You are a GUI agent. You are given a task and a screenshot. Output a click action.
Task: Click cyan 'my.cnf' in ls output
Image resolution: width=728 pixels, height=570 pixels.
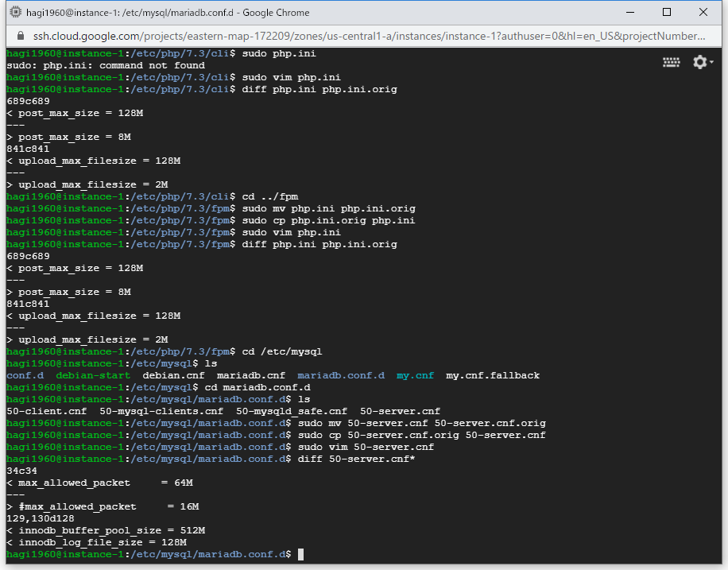click(x=415, y=375)
